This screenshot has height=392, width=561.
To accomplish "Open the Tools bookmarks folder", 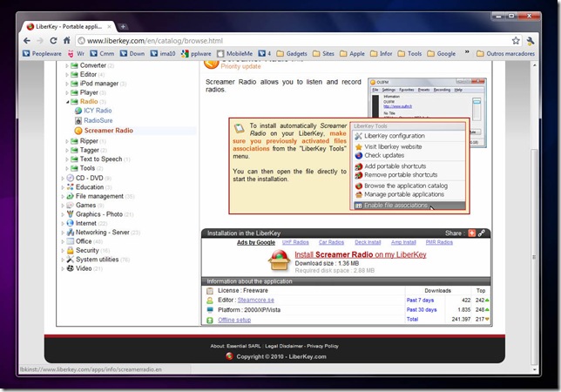I will coord(409,54).
